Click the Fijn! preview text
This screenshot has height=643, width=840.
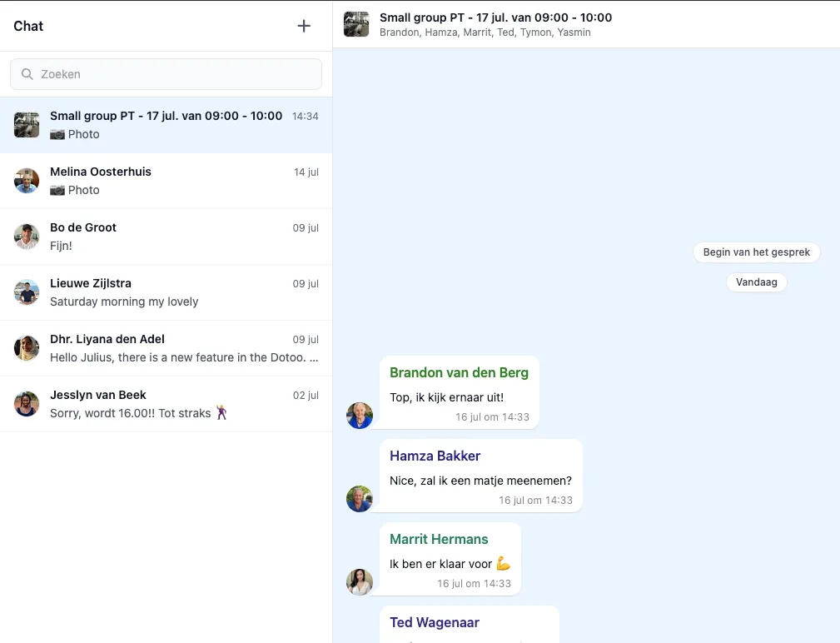click(x=61, y=246)
